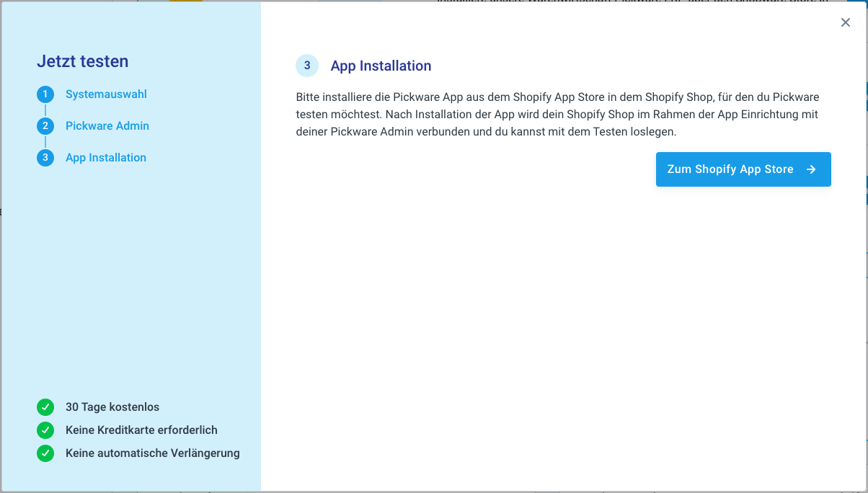The height and width of the screenshot is (493, 868).
Task: Click green checkmark beside Keine Kreditkarte erforderlich
Action: pos(45,430)
